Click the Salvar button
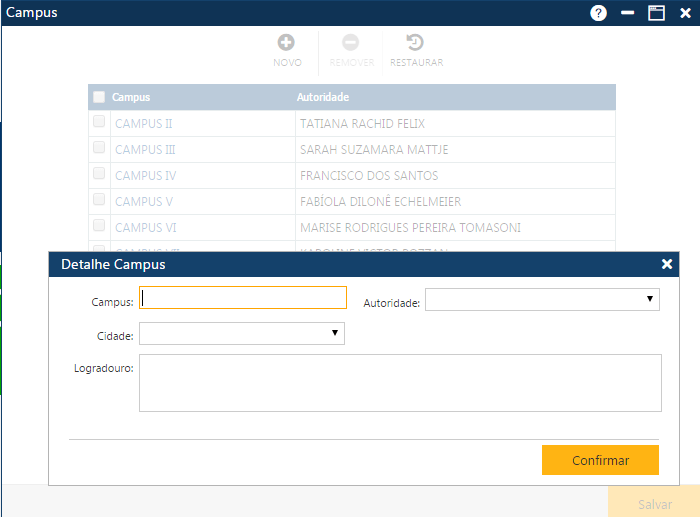This screenshot has height=517, width=700. (x=655, y=504)
